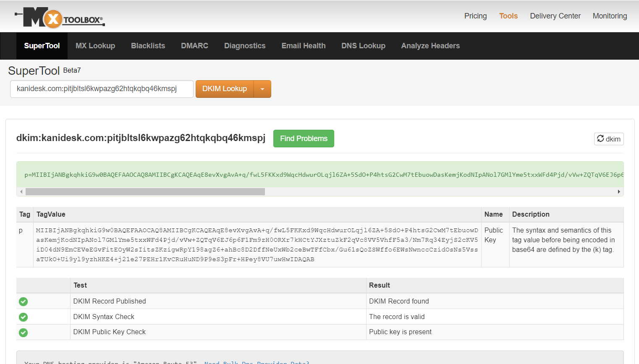Select the DMARC tab

(194, 45)
